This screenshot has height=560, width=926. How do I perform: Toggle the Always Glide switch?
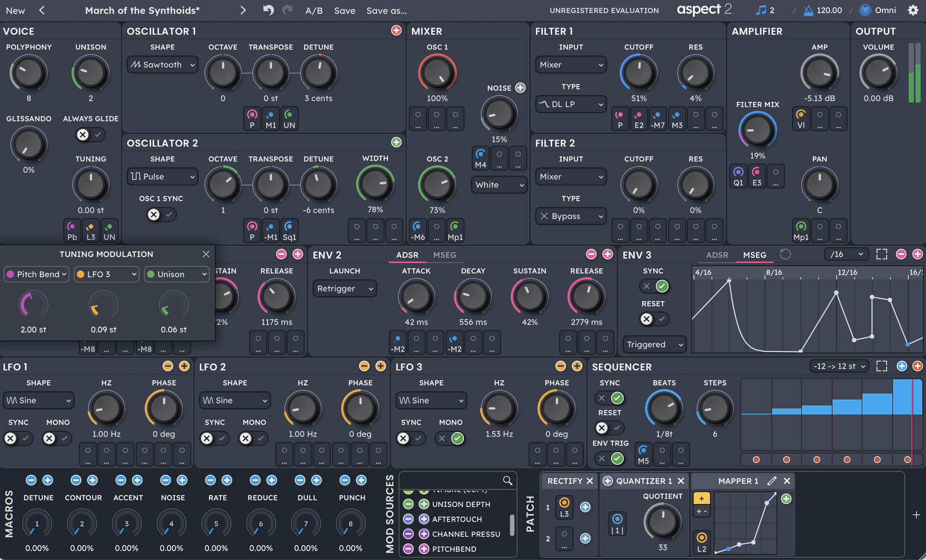point(90,135)
